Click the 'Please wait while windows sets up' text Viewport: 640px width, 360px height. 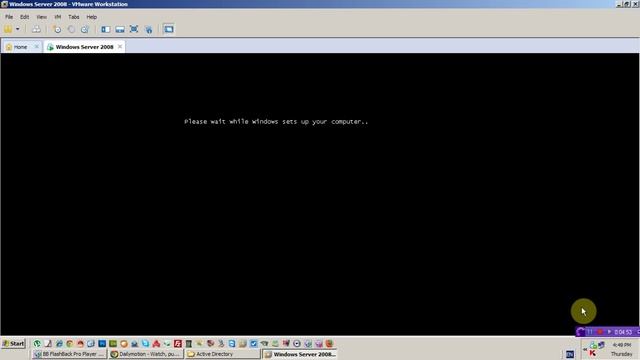(276, 122)
